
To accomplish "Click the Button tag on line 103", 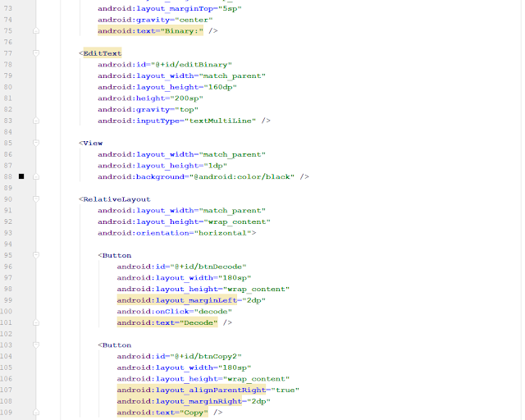I will (116, 345).
